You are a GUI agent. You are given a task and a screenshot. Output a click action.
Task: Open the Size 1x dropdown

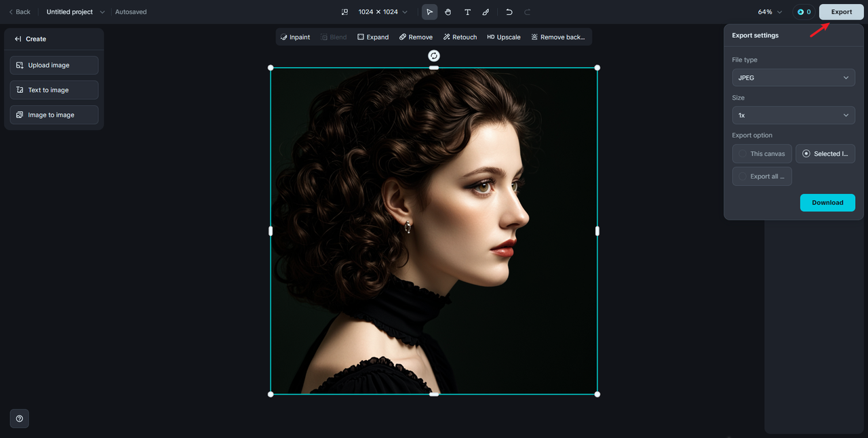tap(793, 115)
